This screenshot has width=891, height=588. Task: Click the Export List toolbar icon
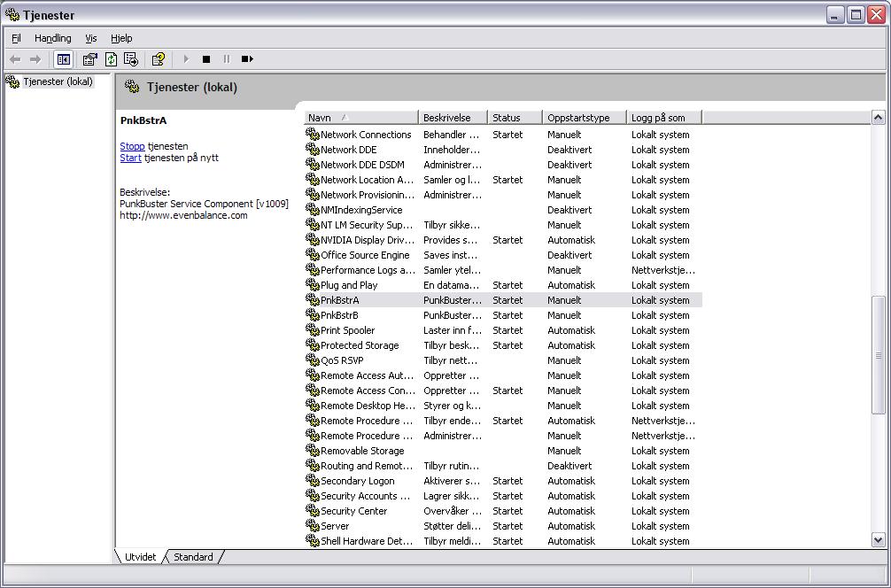click(131, 59)
